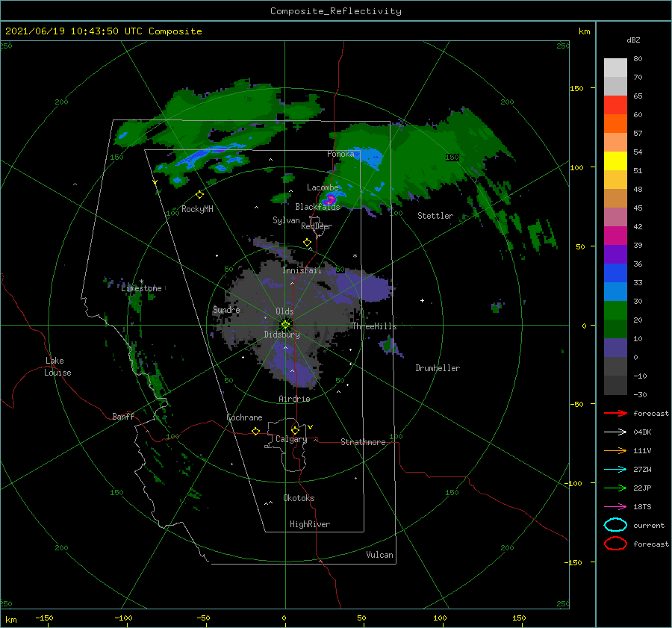Click the Banff city label
This screenshot has width=672, height=628.
[123, 416]
